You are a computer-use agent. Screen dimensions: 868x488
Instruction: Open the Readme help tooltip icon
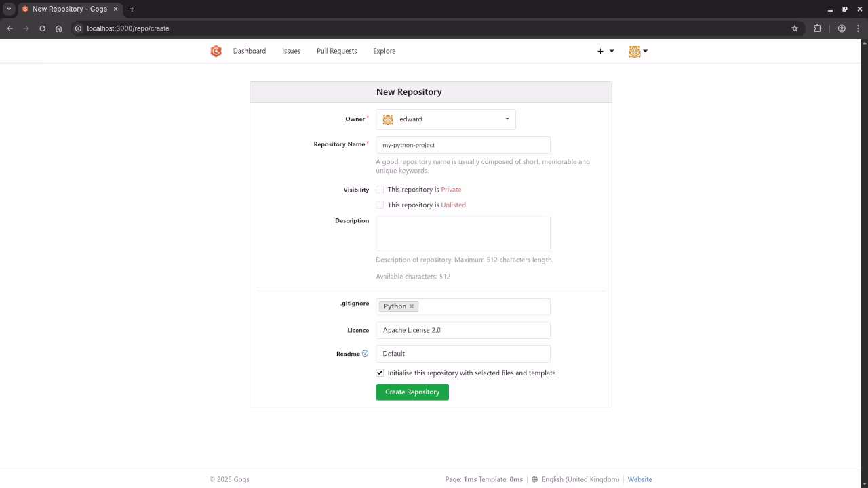coord(364,353)
